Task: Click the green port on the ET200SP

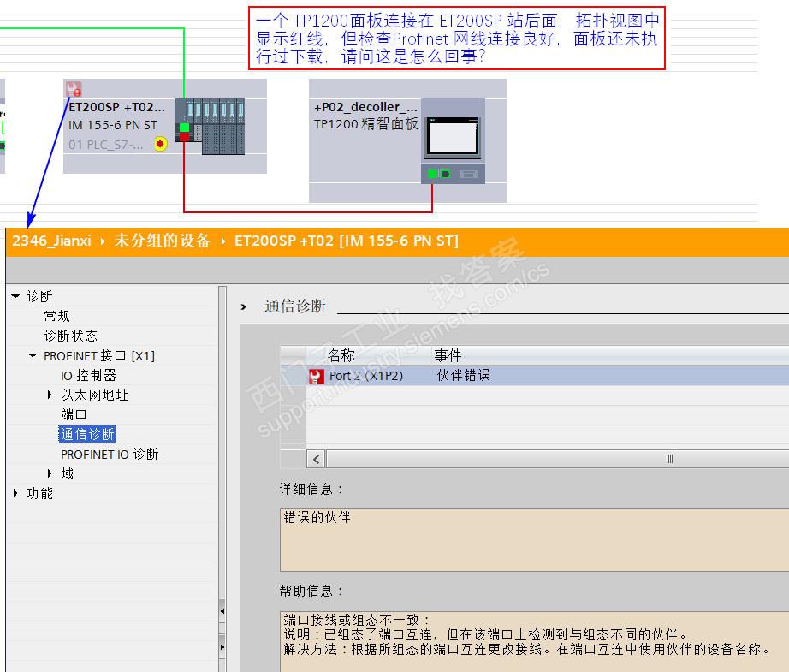Action: (x=184, y=128)
